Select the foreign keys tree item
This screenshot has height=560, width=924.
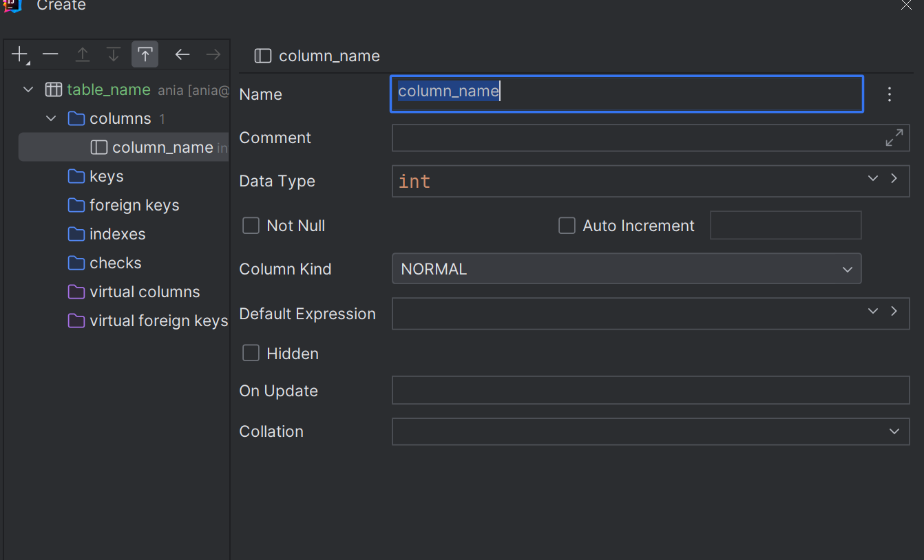[x=134, y=205]
